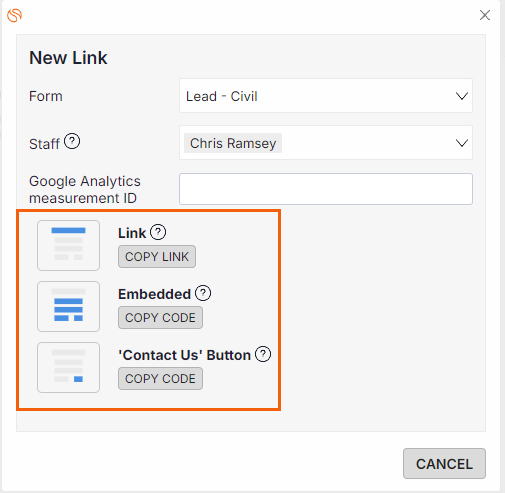Close the New Link dialog
This screenshot has height=493, width=505.
(x=485, y=15)
